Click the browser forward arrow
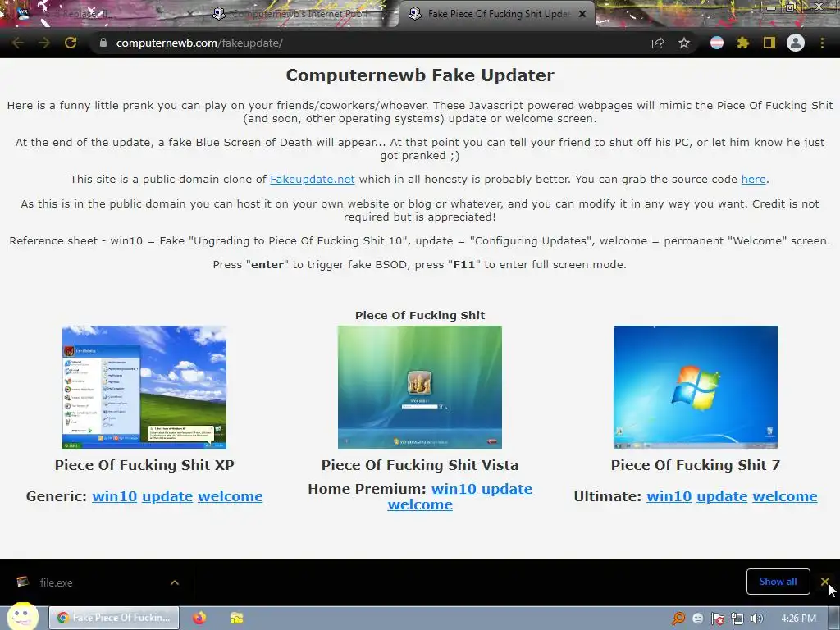Image resolution: width=840 pixels, height=630 pixels. 44,43
